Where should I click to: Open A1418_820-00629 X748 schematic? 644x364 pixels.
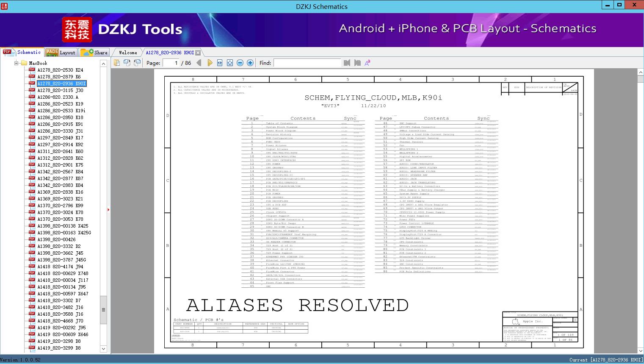(x=63, y=273)
